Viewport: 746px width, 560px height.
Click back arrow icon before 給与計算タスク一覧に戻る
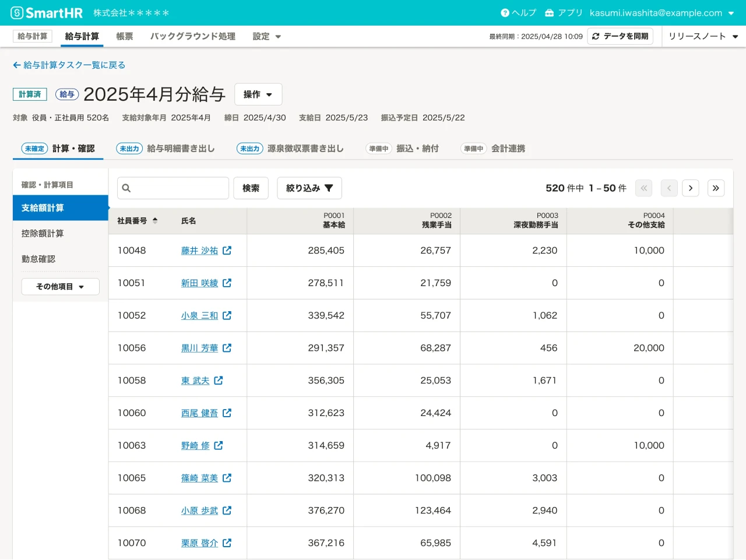pos(17,65)
